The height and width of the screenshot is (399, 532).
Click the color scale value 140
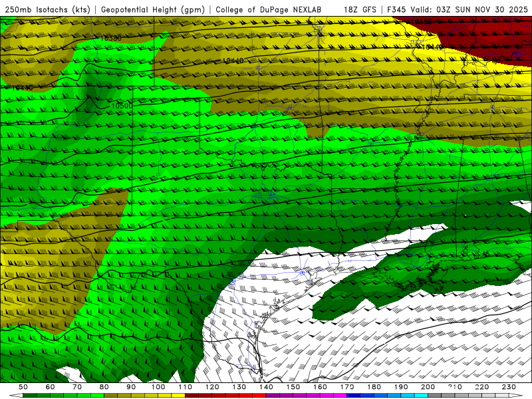coord(266,387)
